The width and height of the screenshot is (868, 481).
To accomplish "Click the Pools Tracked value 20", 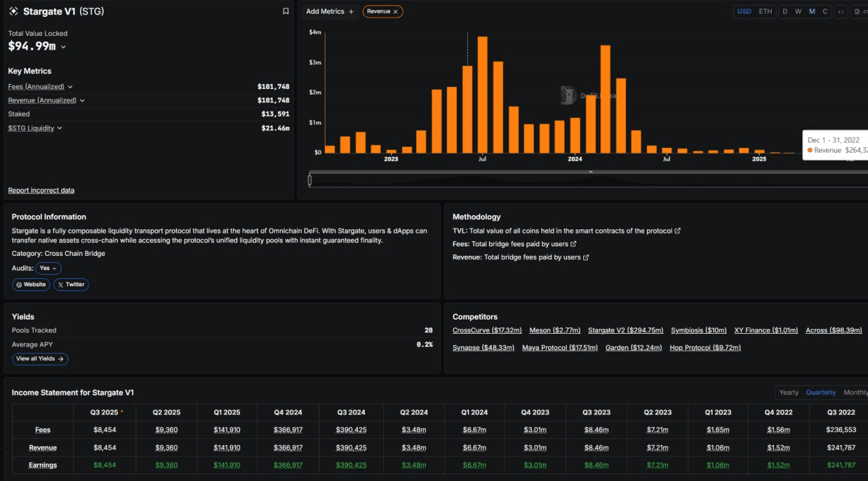I will (x=429, y=330).
